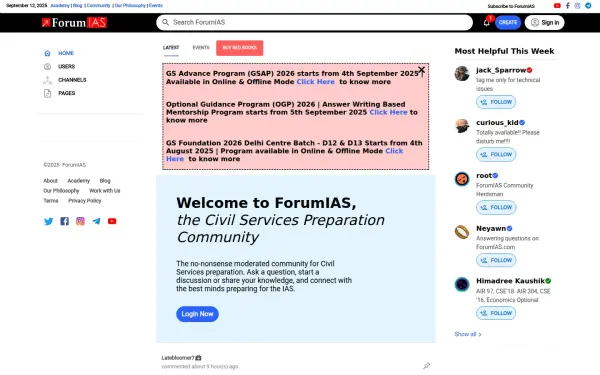Open Telegram icon in sidebar footer
Image resolution: width=600 pixels, height=375 pixels.
click(x=96, y=221)
